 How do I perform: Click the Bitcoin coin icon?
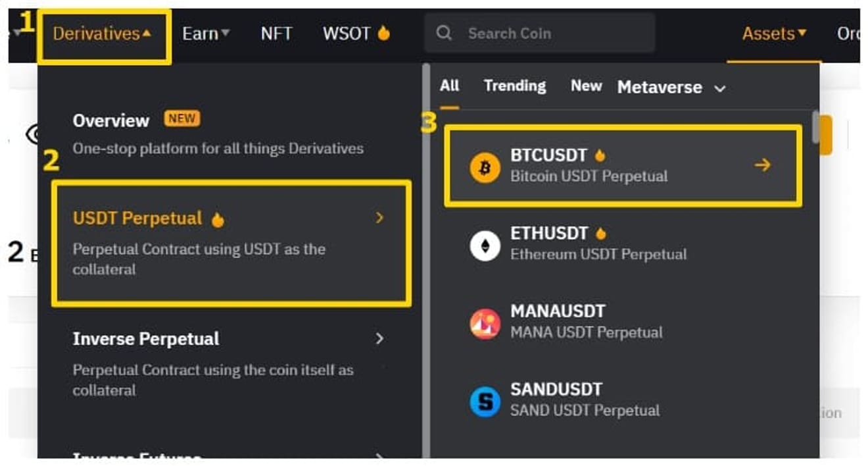click(485, 168)
